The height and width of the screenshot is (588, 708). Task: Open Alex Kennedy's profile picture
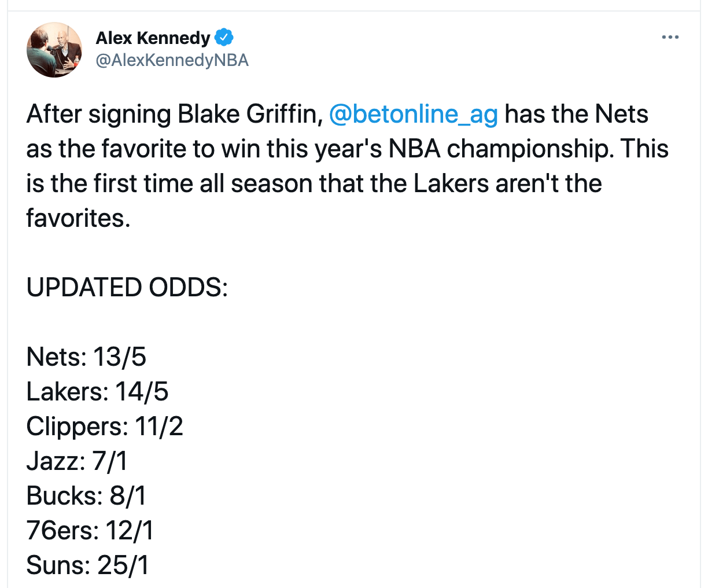coord(54,50)
